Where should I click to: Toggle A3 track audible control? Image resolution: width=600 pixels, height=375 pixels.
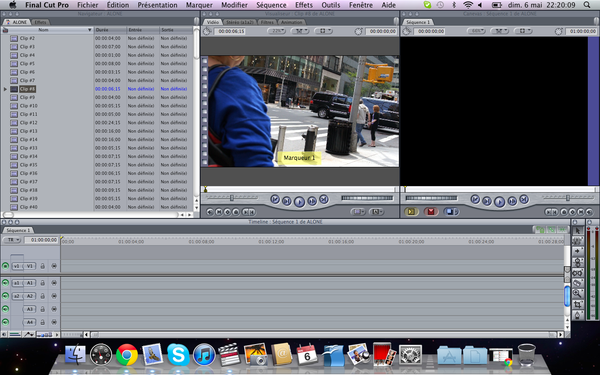pyautogui.click(x=5, y=309)
